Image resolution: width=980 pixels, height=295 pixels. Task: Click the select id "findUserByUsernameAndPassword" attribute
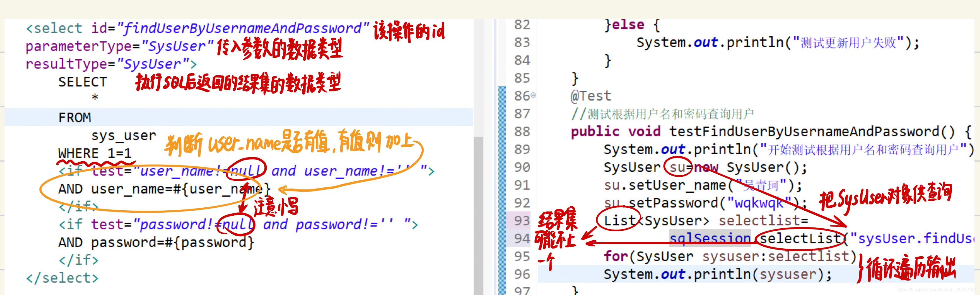point(230,28)
